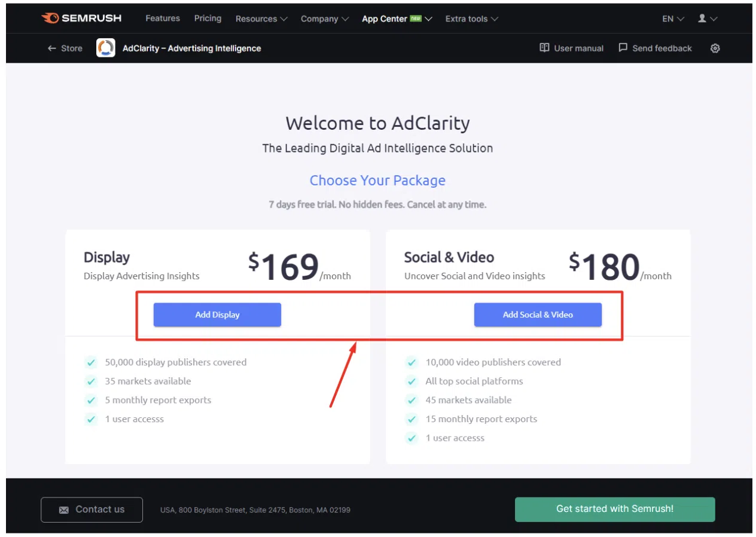Expand the Company dropdown menu
This screenshot has height=537, width=756.
pyautogui.click(x=325, y=19)
